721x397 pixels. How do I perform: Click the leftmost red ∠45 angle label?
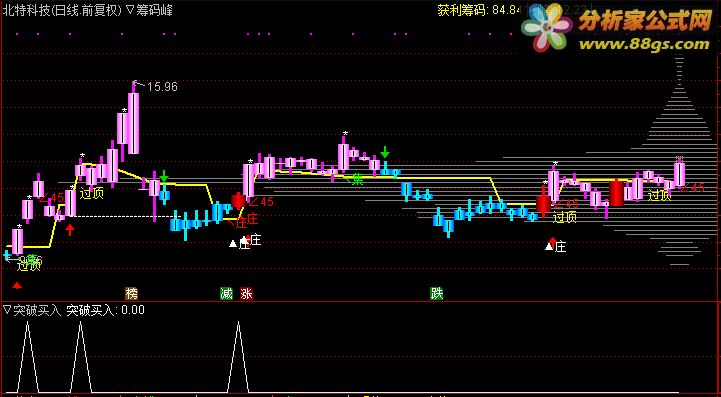(51, 198)
